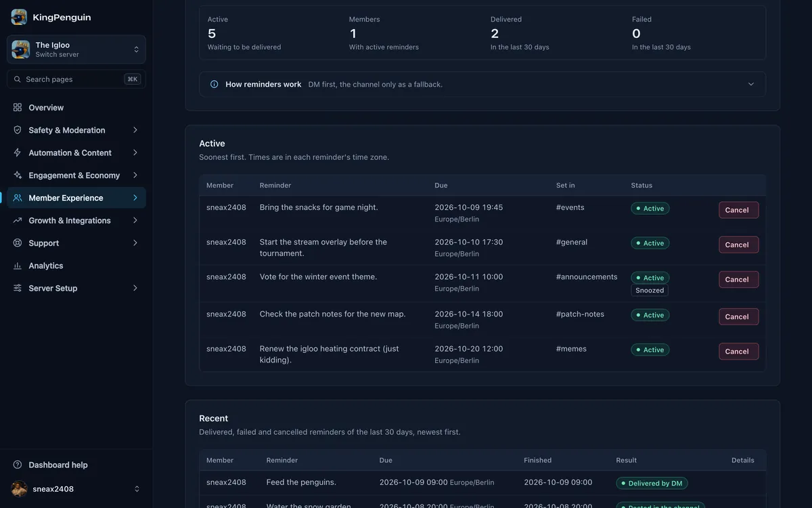
Task: Click the #announcements channel cell
Action: [x=587, y=277]
